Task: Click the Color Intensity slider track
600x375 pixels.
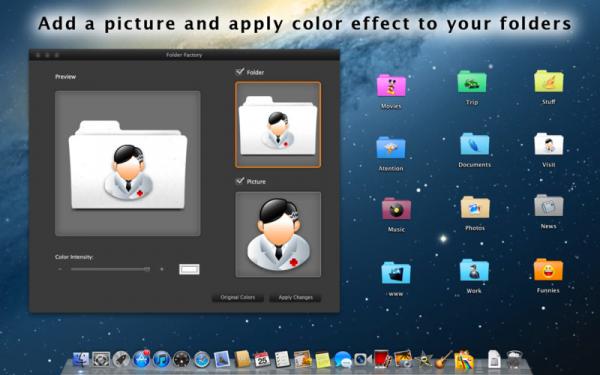Action: click(110, 269)
